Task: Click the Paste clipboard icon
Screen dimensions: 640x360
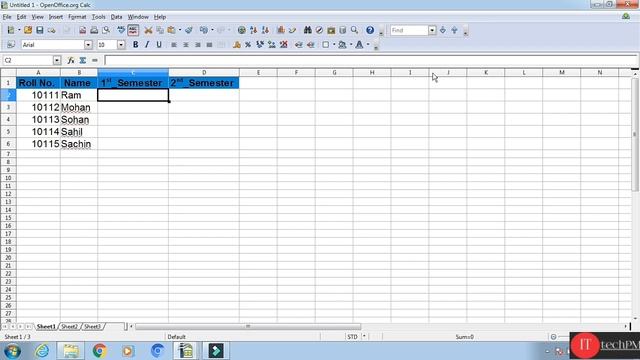Action: (171, 30)
